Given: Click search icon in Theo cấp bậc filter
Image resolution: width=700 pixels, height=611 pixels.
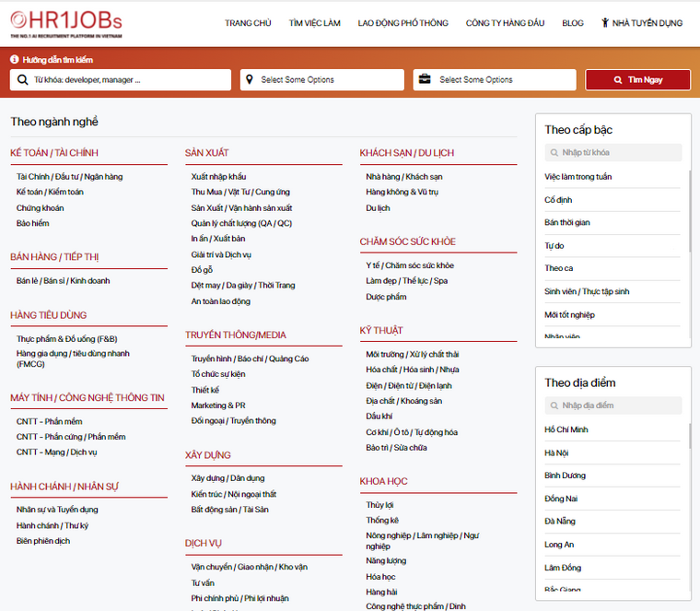Looking at the screenshot, I should pyautogui.click(x=554, y=153).
